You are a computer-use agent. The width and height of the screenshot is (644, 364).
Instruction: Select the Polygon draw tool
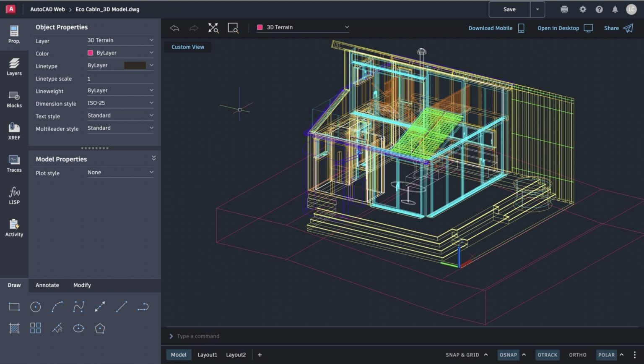(x=100, y=328)
